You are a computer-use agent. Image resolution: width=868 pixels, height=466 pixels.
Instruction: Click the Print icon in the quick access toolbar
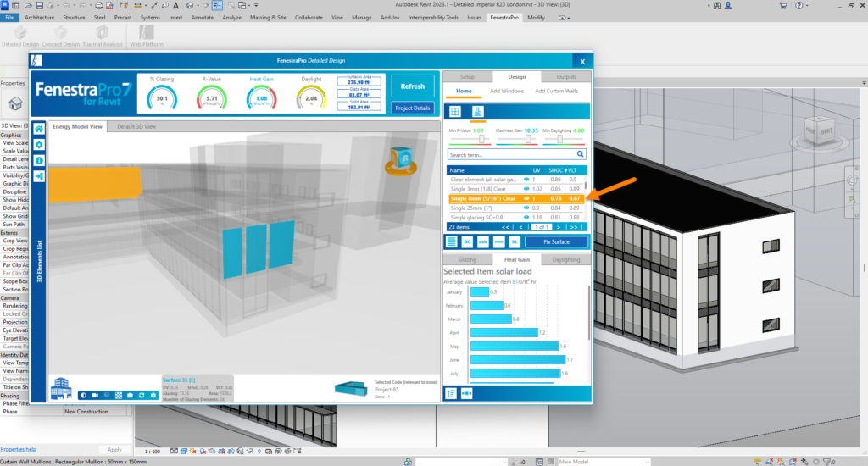coord(98,6)
